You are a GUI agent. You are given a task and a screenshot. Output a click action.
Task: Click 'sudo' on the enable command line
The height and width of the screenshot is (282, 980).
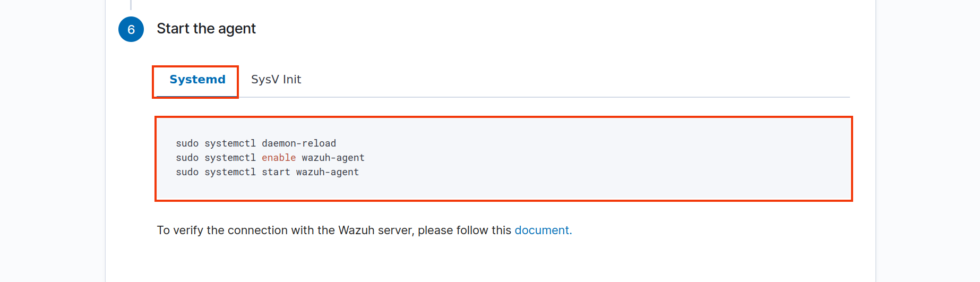(187, 158)
